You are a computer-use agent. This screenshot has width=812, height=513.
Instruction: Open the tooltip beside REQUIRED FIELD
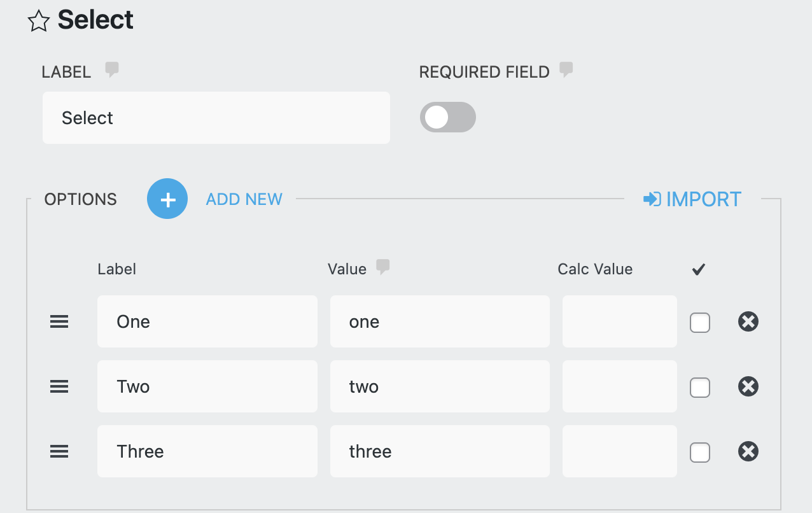(566, 70)
